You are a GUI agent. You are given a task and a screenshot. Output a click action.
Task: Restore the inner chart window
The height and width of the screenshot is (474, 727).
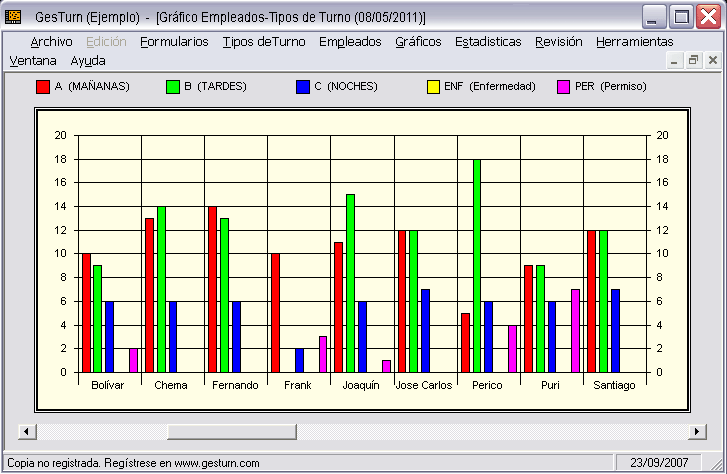pos(693,61)
